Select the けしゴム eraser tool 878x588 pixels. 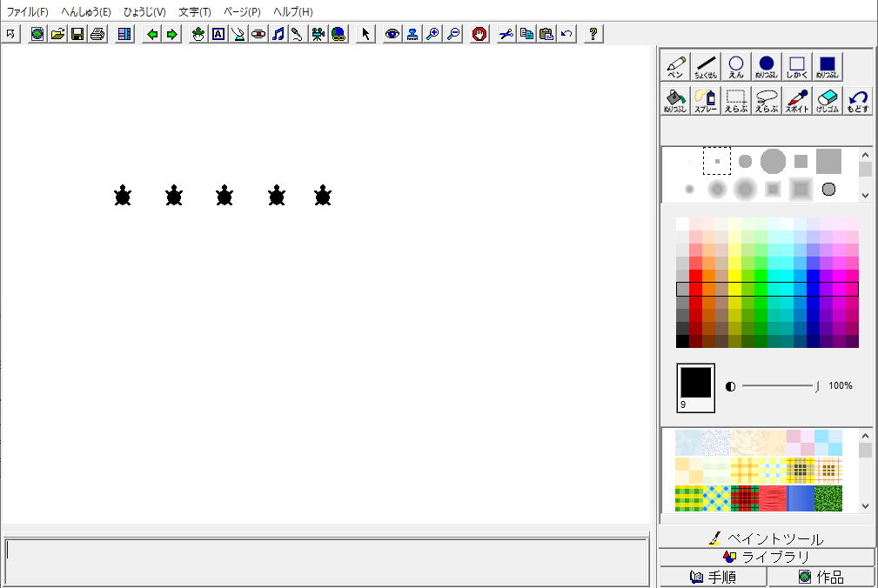828,100
